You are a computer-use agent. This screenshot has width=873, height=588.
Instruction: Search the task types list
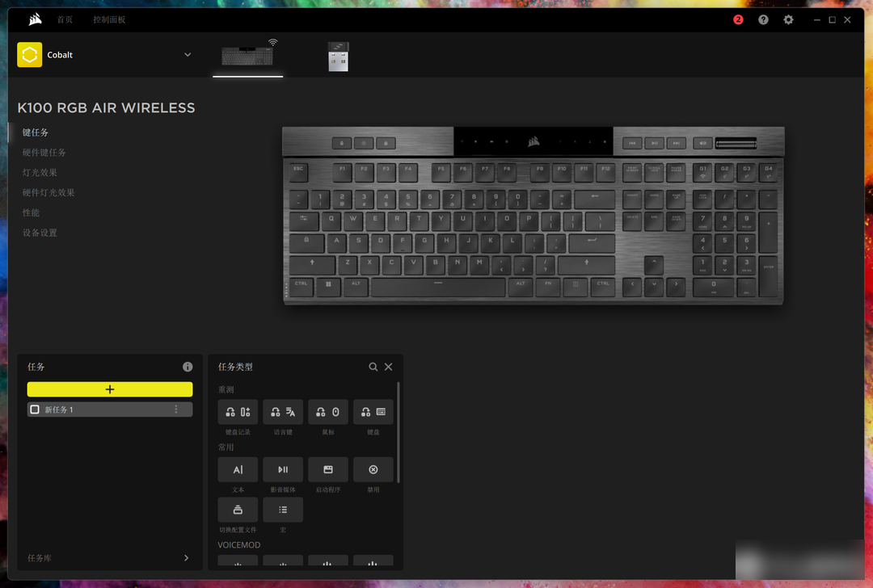coord(373,367)
